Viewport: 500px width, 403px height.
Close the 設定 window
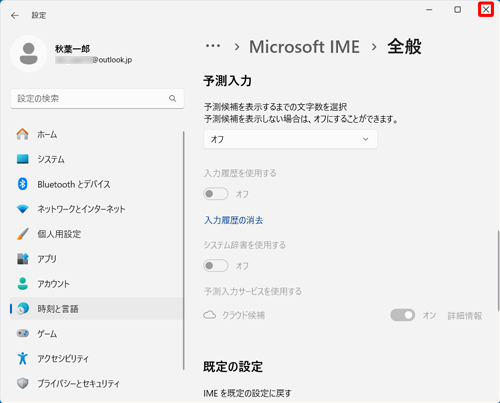coord(486,9)
